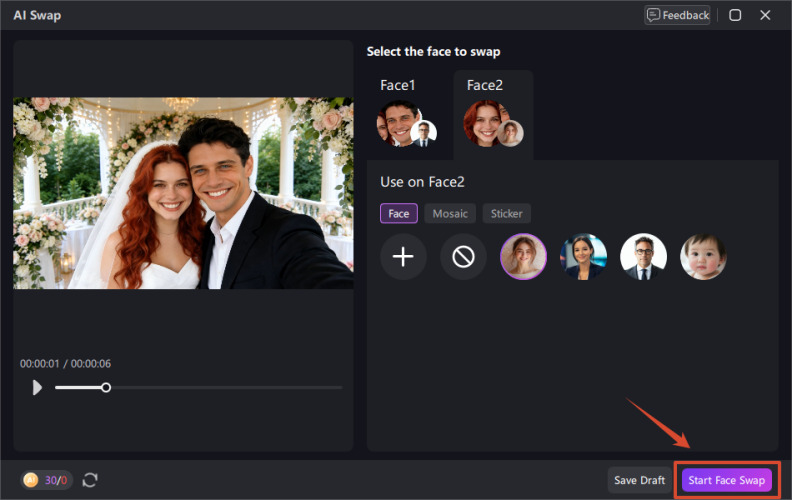Pick the baby face preset
This screenshot has width=792, height=500.
(x=703, y=257)
